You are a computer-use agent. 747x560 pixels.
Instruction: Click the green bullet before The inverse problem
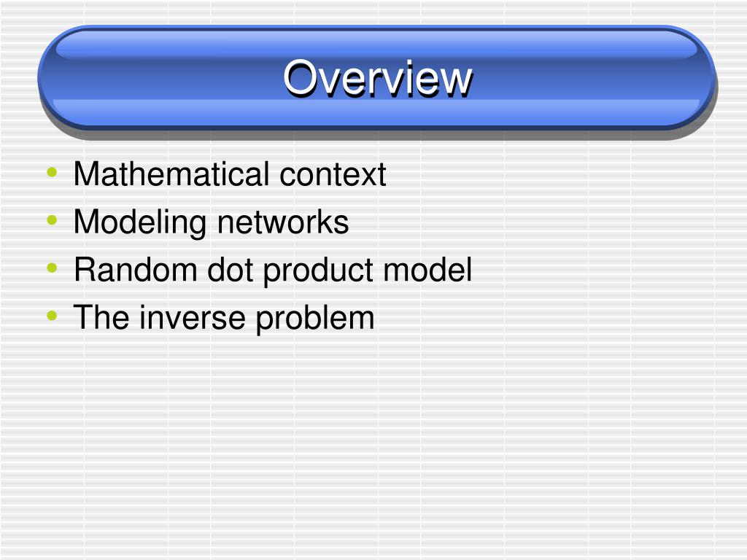point(52,315)
